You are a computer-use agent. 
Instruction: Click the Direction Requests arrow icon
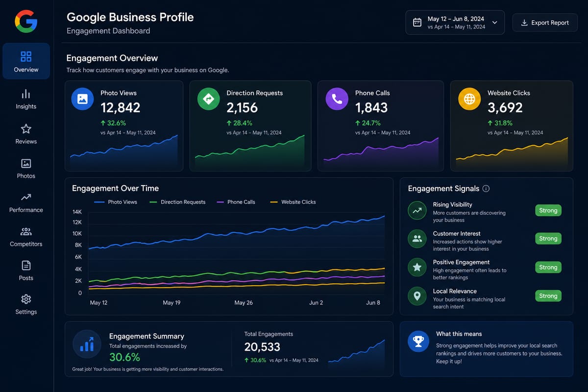coord(208,99)
